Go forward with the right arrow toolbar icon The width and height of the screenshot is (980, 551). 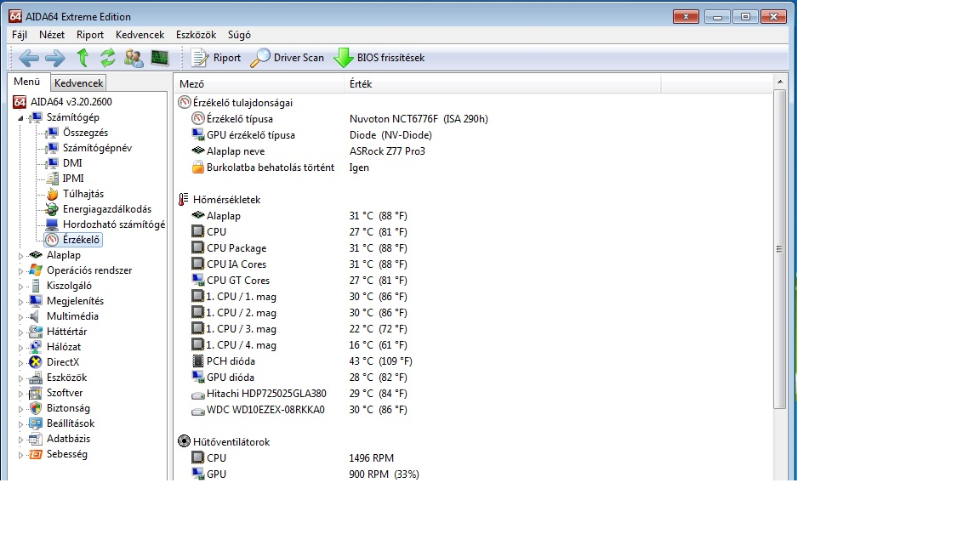click(55, 58)
